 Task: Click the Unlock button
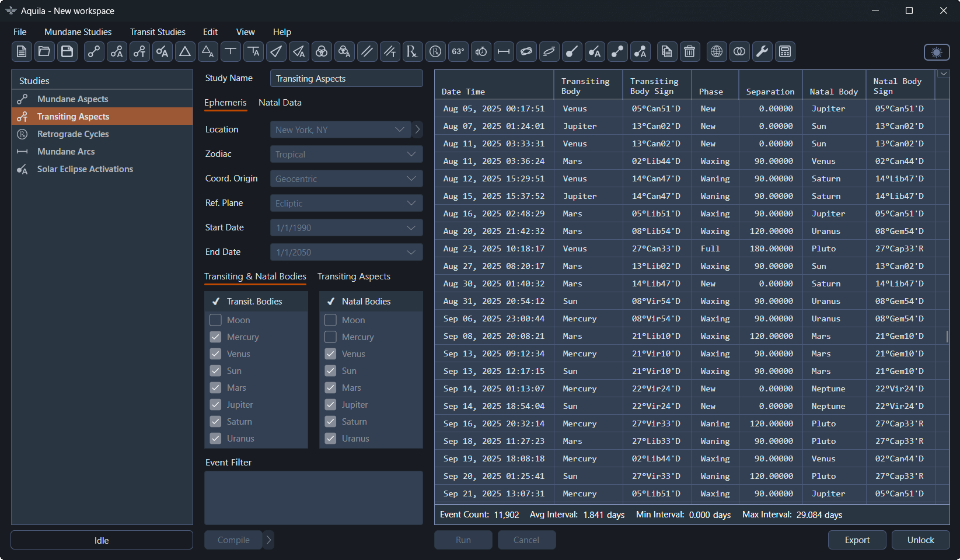(x=920, y=540)
